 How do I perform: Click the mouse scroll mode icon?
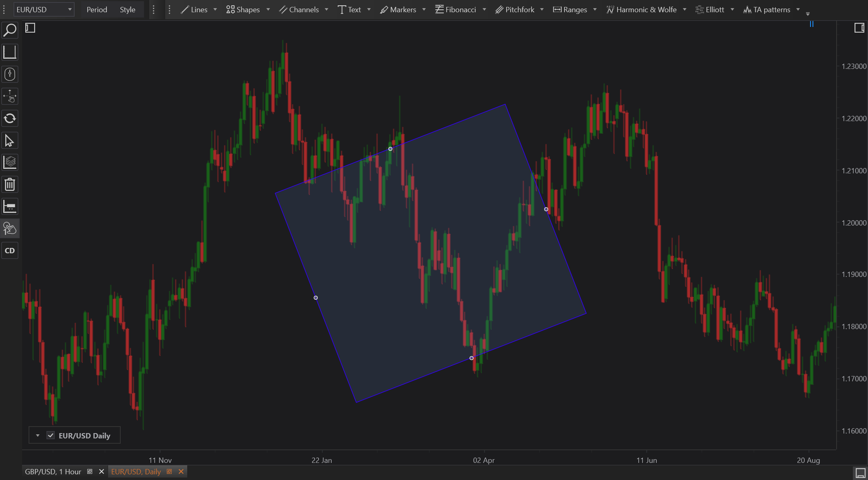(x=10, y=74)
